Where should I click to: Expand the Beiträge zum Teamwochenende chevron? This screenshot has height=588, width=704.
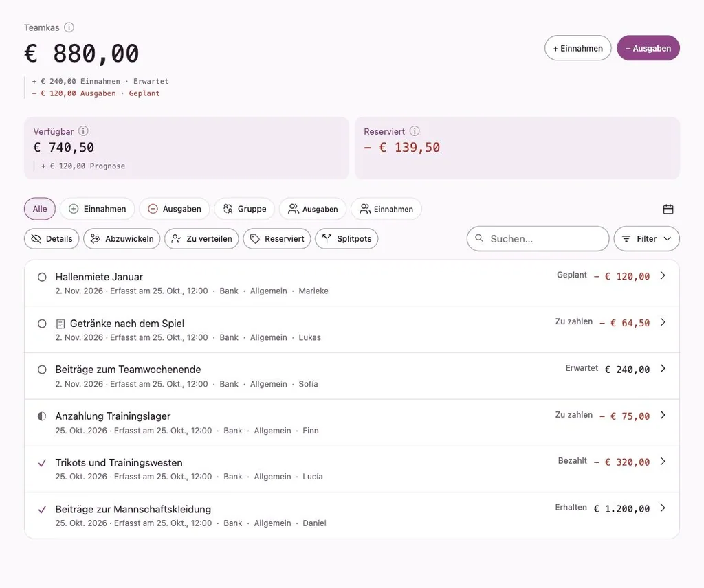tap(663, 369)
